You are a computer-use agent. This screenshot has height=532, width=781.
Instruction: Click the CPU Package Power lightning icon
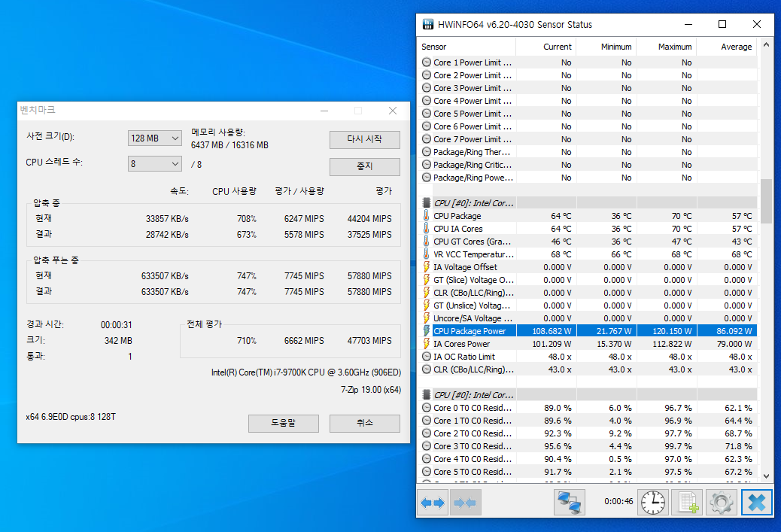(427, 331)
